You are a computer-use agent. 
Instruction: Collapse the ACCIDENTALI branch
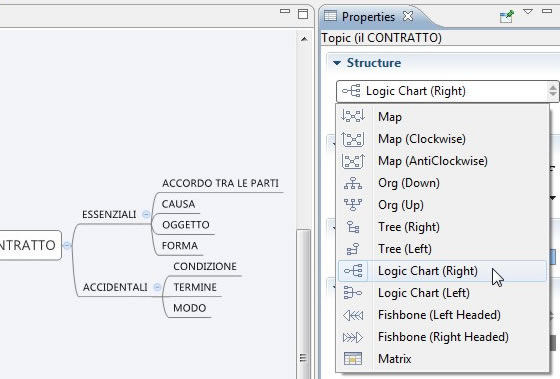157,287
